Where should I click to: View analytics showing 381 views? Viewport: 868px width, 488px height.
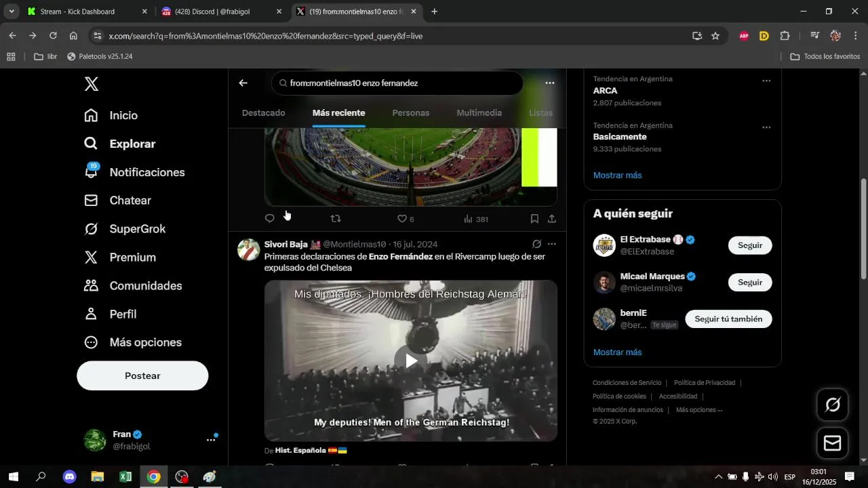pyautogui.click(x=476, y=219)
